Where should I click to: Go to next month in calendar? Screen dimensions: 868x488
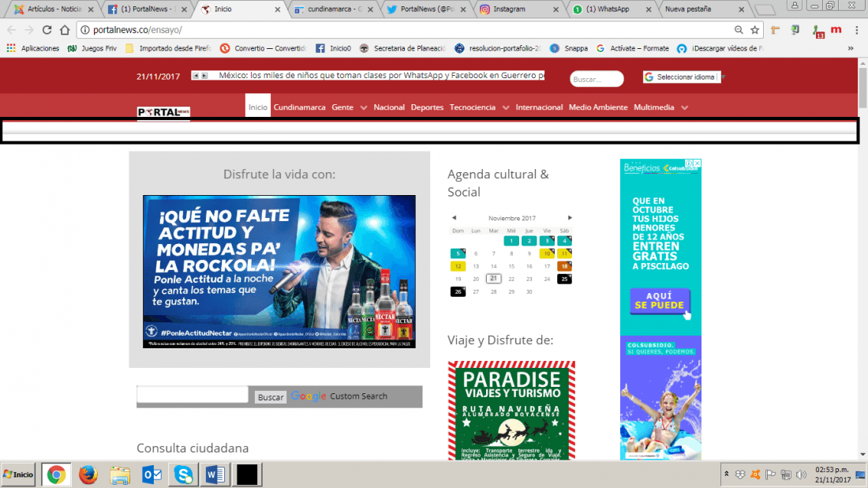click(x=570, y=218)
